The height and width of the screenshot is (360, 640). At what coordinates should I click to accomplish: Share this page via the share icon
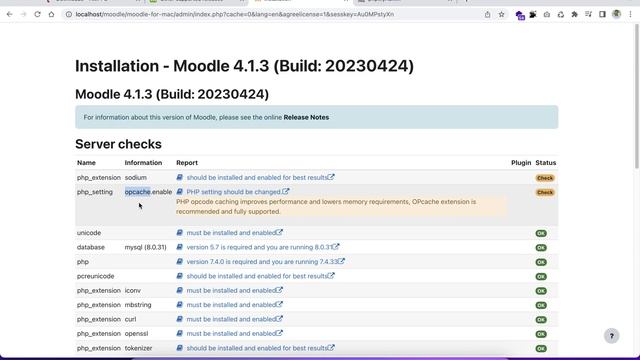[487, 14]
